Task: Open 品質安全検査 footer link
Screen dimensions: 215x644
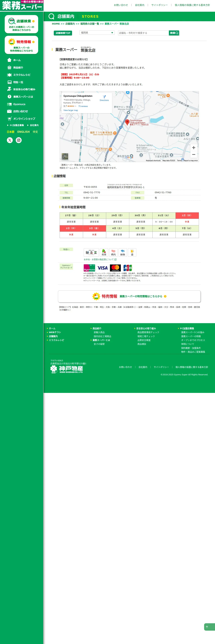Action: (144, 340)
